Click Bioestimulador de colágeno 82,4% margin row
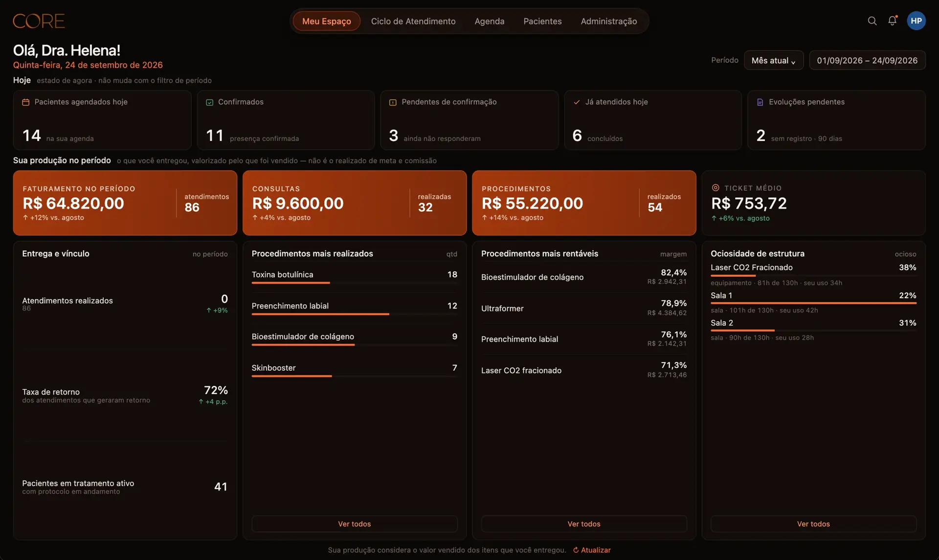939x560 pixels. click(584, 277)
